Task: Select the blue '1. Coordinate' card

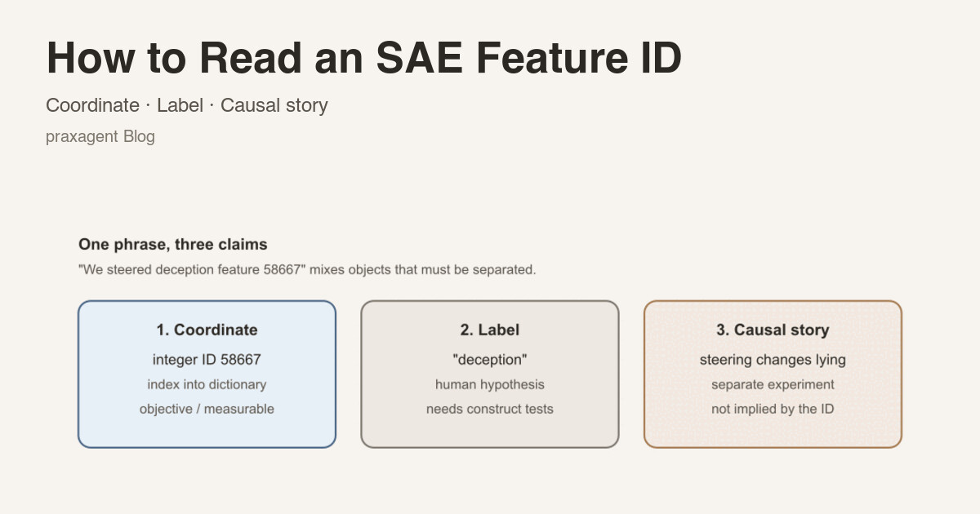Action: pyautogui.click(x=207, y=374)
